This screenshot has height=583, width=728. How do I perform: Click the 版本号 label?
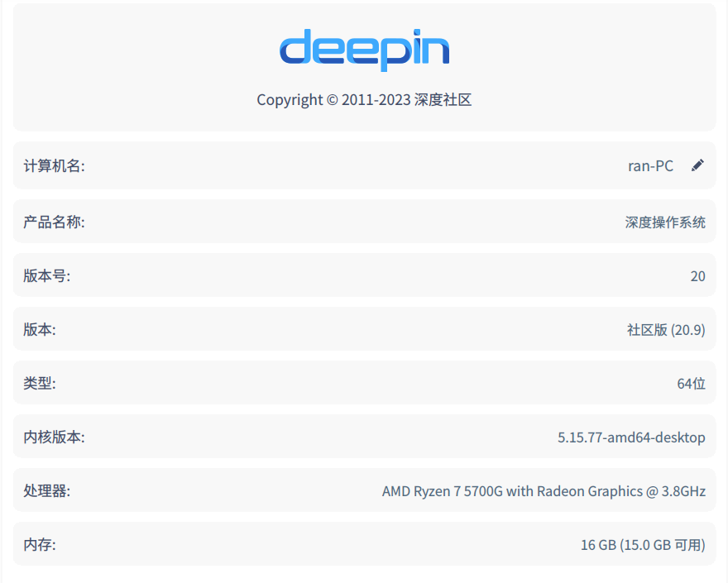click(x=47, y=275)
